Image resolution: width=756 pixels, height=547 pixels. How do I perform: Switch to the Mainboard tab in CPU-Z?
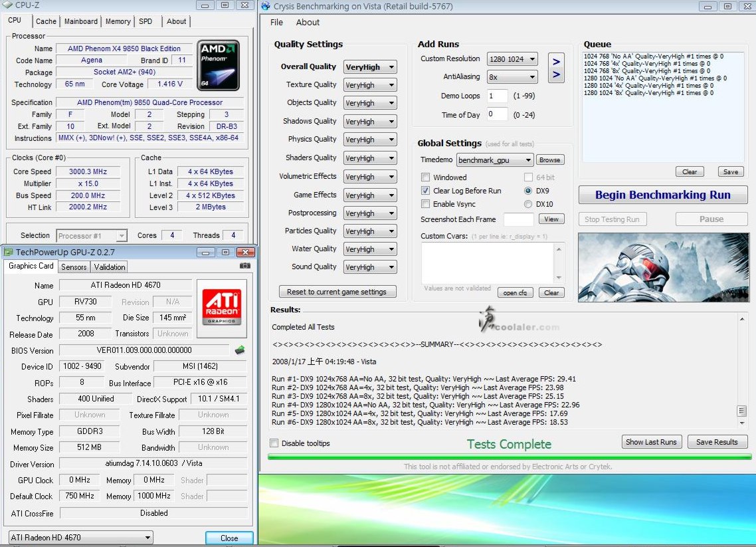[81, 21]
